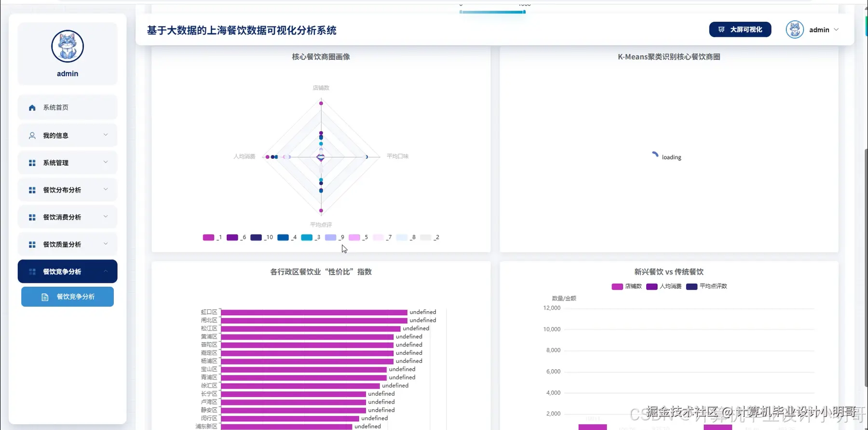Expand the 餐饮分布分析 menu chevron
The height and width of the screenshot is (430, 868).
click(x=106, y=189)
